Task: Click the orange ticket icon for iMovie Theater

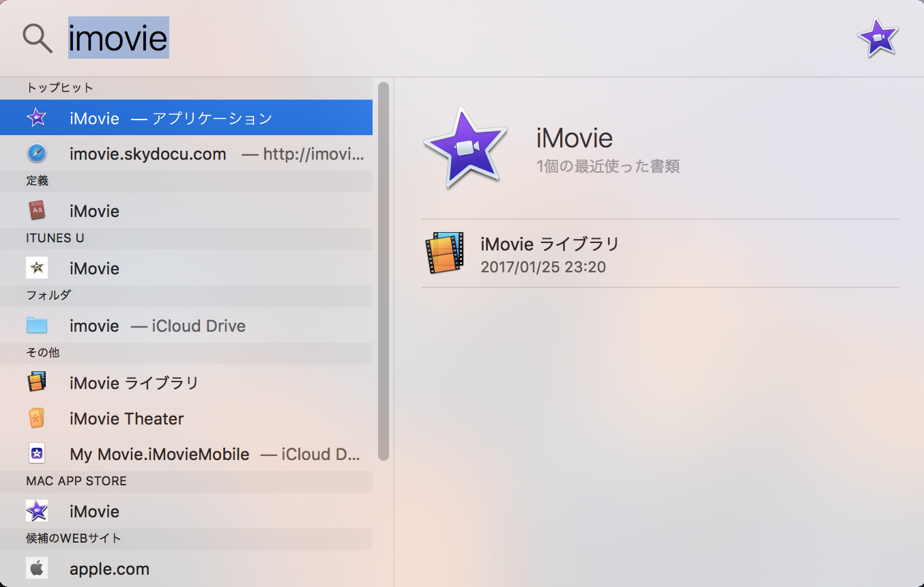Action: [x=37, y=418]
